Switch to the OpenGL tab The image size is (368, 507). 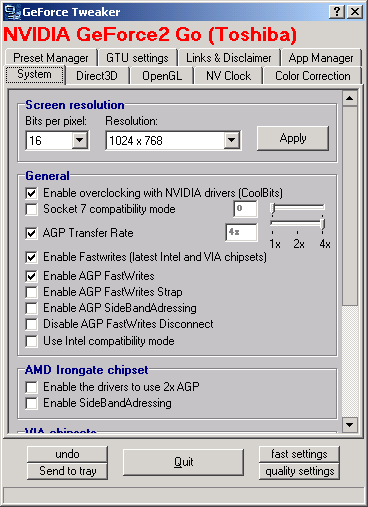pos(162,76)
